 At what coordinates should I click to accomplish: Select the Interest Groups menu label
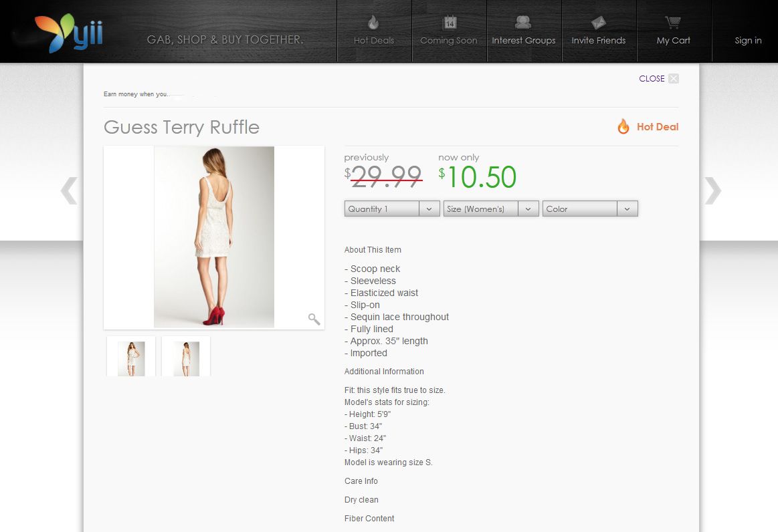click(524, 41)
